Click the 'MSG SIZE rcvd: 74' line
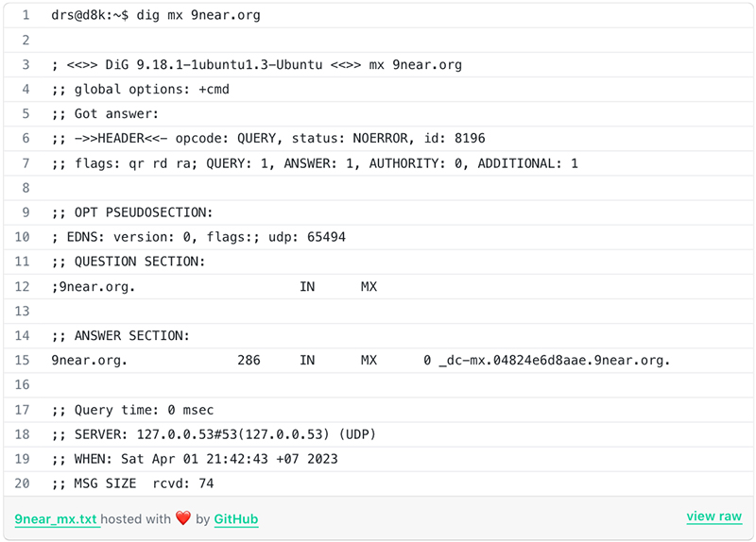The width and height of the screenshot is (756, 542). tap(132, 483)
